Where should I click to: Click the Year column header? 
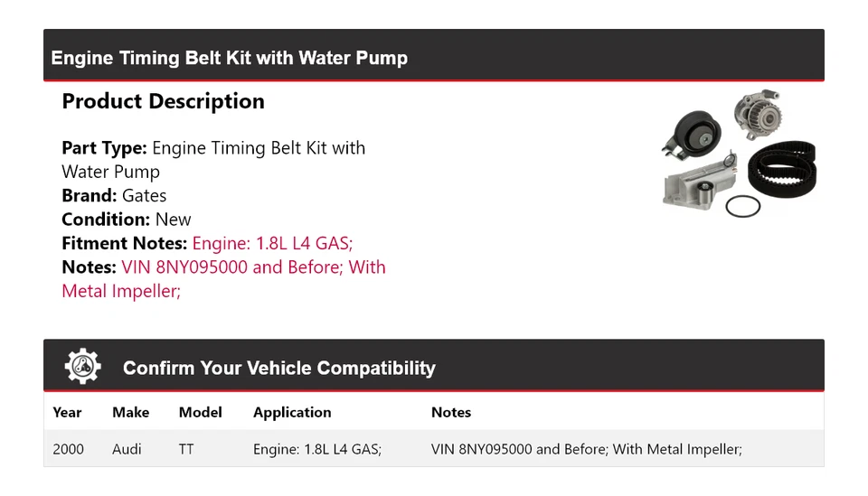click(67, 412)
